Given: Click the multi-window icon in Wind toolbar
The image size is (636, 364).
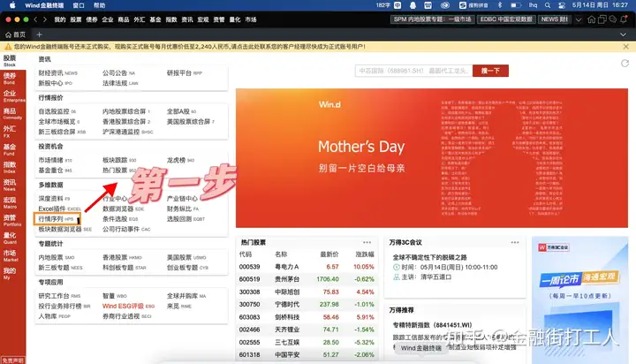Looking at the screenshot, I should click(x=602, y=19).
